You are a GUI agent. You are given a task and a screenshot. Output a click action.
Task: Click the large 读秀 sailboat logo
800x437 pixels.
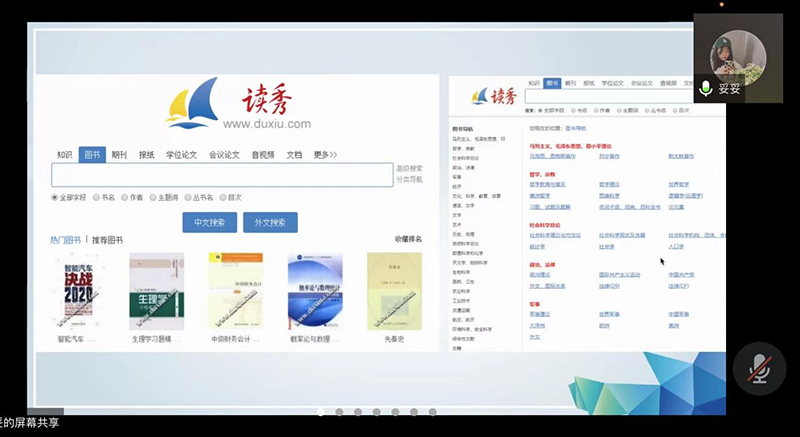pyautogui.click(x=238, y=104)
